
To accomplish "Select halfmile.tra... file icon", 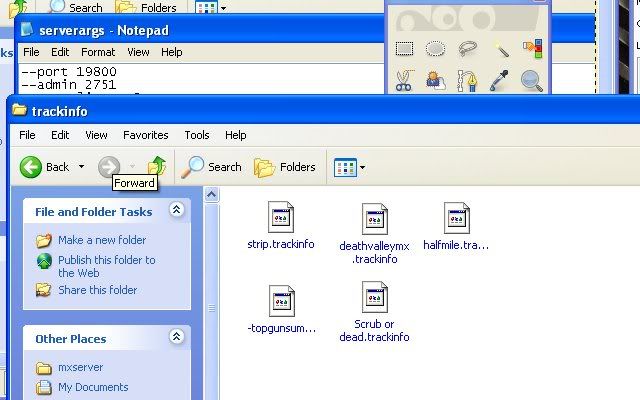I will pyautogui.click(x=456, y=218).
